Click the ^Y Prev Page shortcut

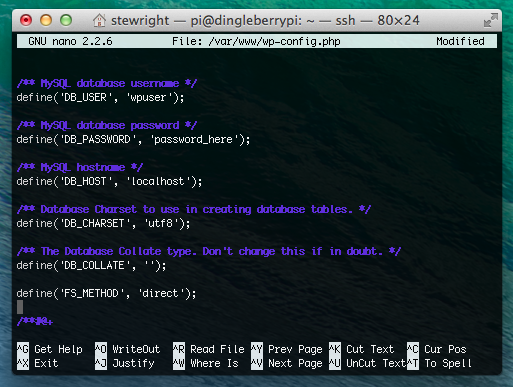click(x=287, y=349)
